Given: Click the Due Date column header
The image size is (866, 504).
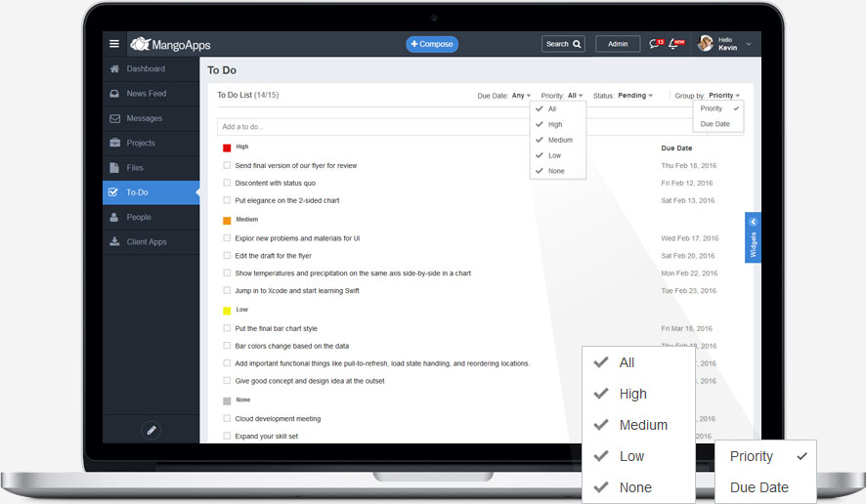Looking at the screenshot, I should click(676, 147).
